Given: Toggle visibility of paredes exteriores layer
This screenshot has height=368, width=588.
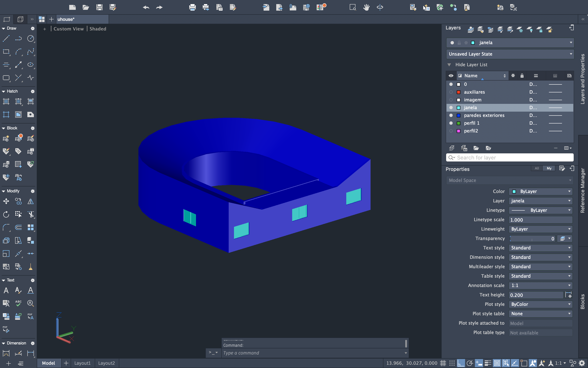Looking at the screenshot, I should coord(451,115).
